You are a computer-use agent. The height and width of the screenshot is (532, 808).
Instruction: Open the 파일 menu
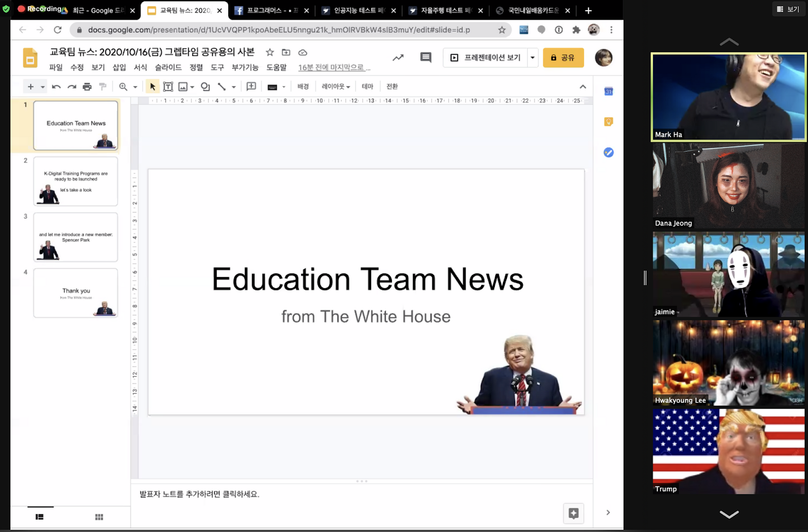(56, 67)
